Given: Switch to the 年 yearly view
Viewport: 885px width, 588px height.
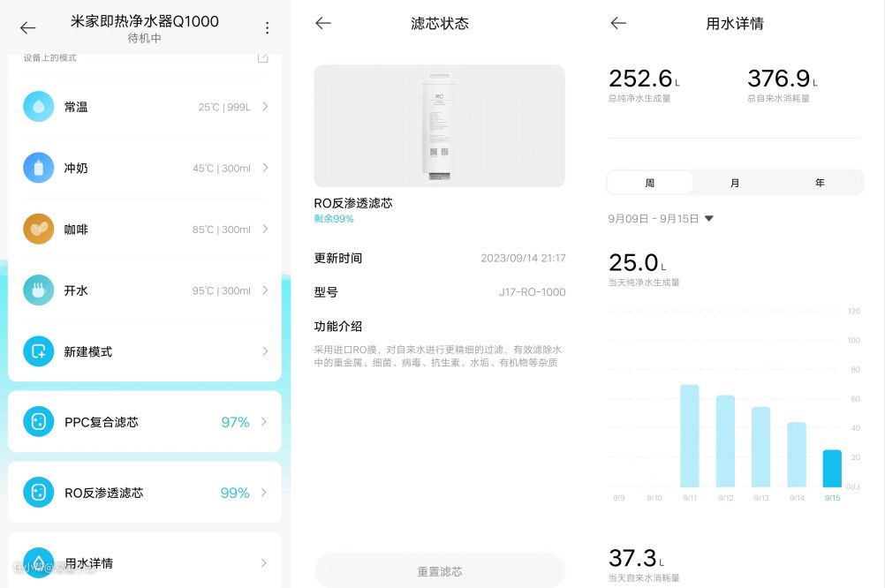Looking at the screenshot, I should pyautogui.click(x=820, y=183).
